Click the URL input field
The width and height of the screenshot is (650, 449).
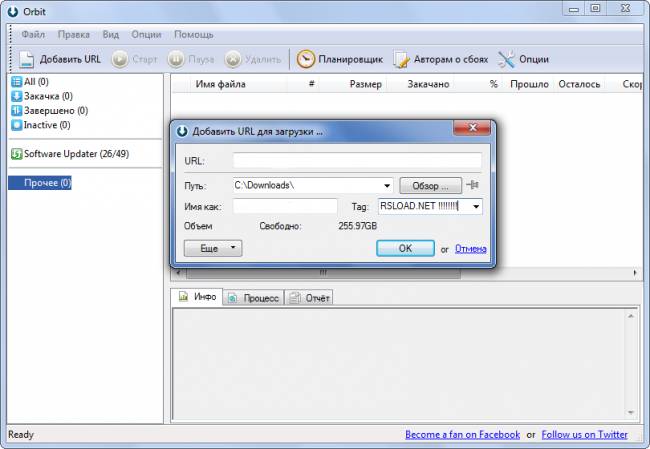coord(357,160)
